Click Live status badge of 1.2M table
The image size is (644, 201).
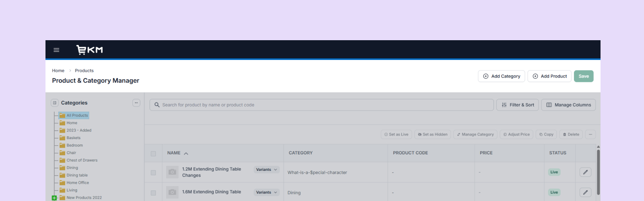pos(554,172)
